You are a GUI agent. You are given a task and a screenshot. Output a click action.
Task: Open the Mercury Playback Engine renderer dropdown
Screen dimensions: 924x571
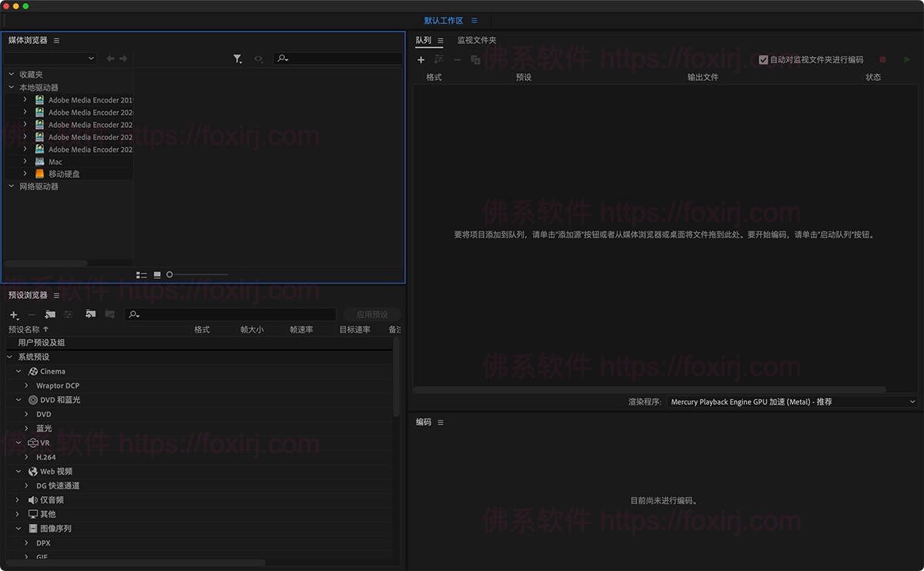point(793,401)
